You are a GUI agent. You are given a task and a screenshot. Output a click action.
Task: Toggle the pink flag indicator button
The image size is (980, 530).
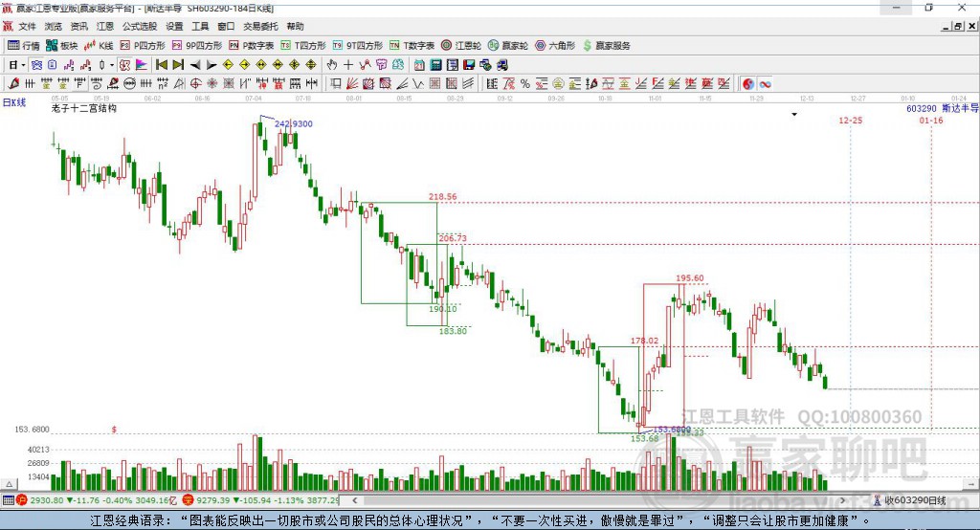142,65
